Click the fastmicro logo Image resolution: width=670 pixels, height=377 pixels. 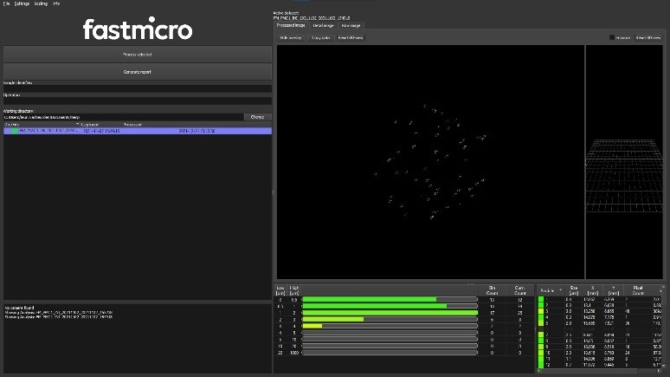[138, 29]
